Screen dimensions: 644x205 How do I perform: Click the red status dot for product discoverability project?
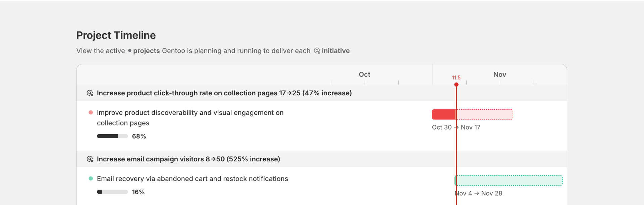pyautogui.click(x=91, y=112)
